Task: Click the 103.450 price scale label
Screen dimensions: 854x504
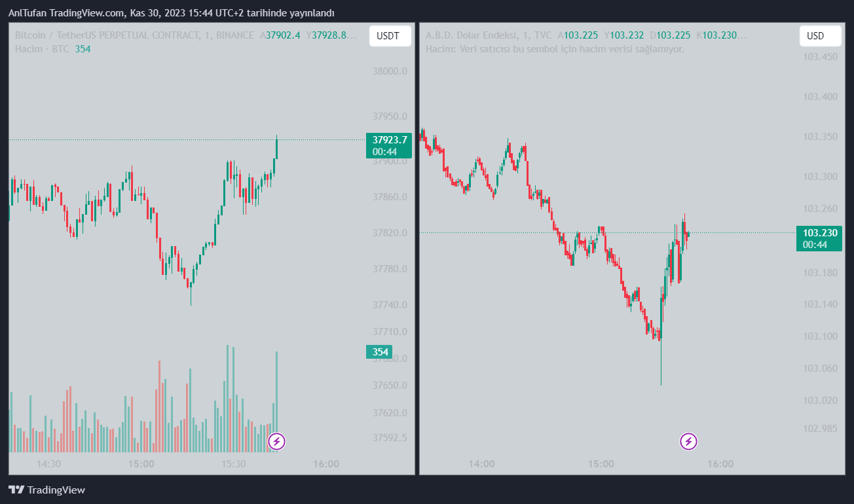Action: [x=819, y=57]
